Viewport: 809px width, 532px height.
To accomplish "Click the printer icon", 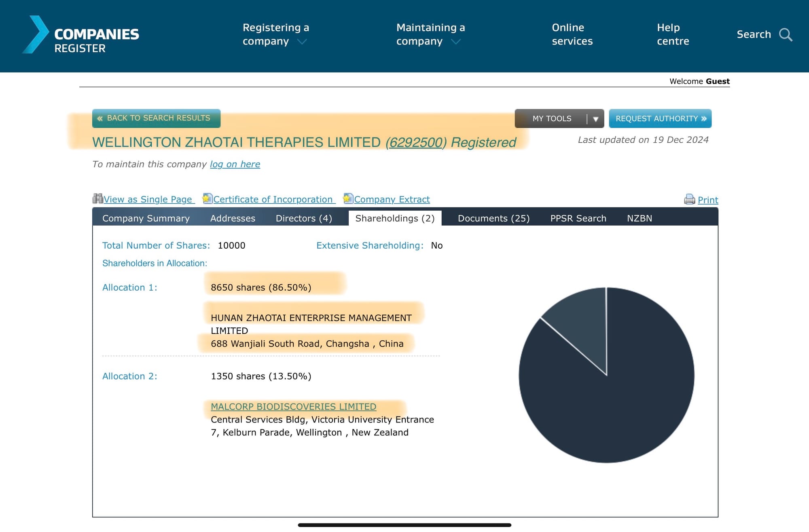I will click(689, 199).
